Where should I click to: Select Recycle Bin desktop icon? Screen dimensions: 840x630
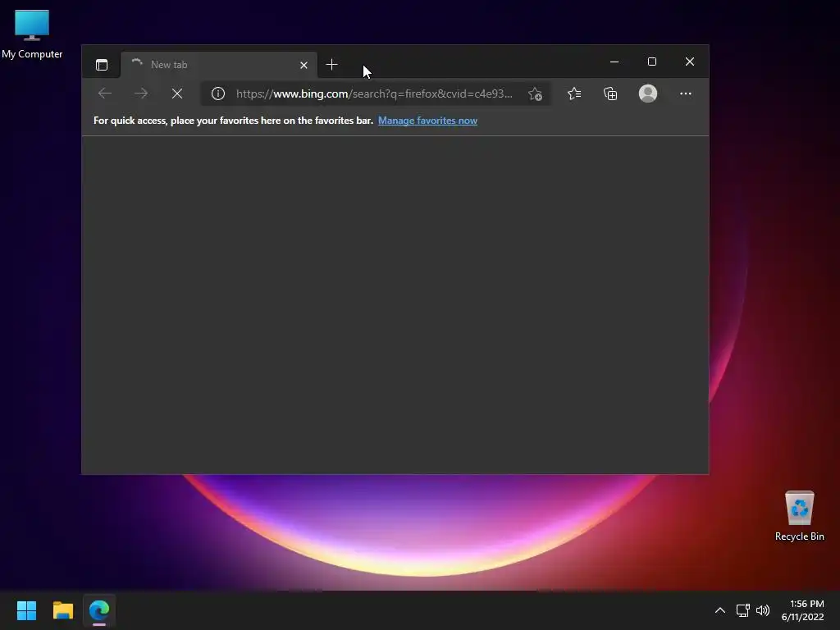[x=799, y=517]
